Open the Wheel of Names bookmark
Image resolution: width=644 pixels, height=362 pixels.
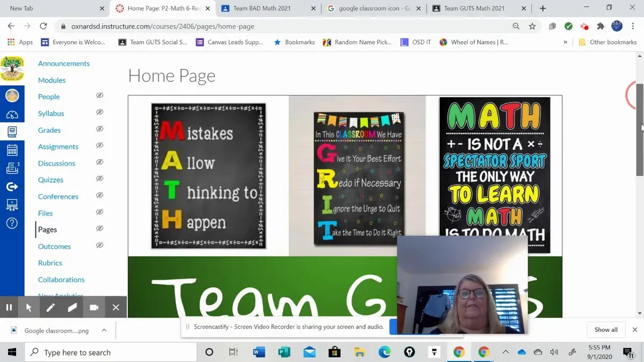[473, 42]
